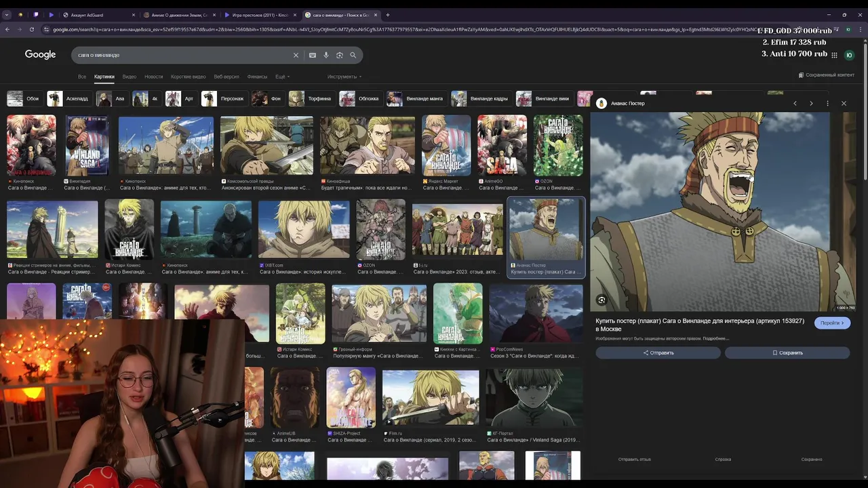Close the Аниме О движении Земли tab
Viewport: 868px width, 488px height.
214,14
